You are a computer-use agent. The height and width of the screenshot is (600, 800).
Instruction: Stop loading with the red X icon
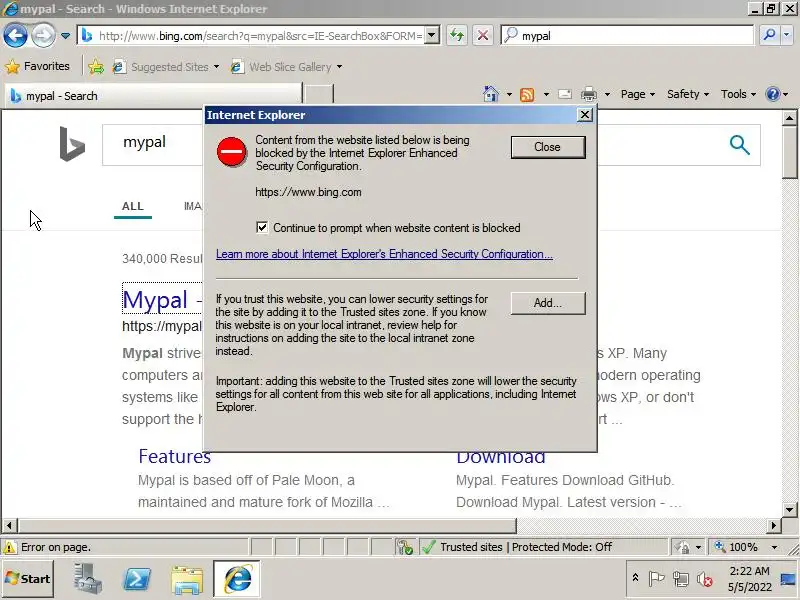[x=482, y=36]
